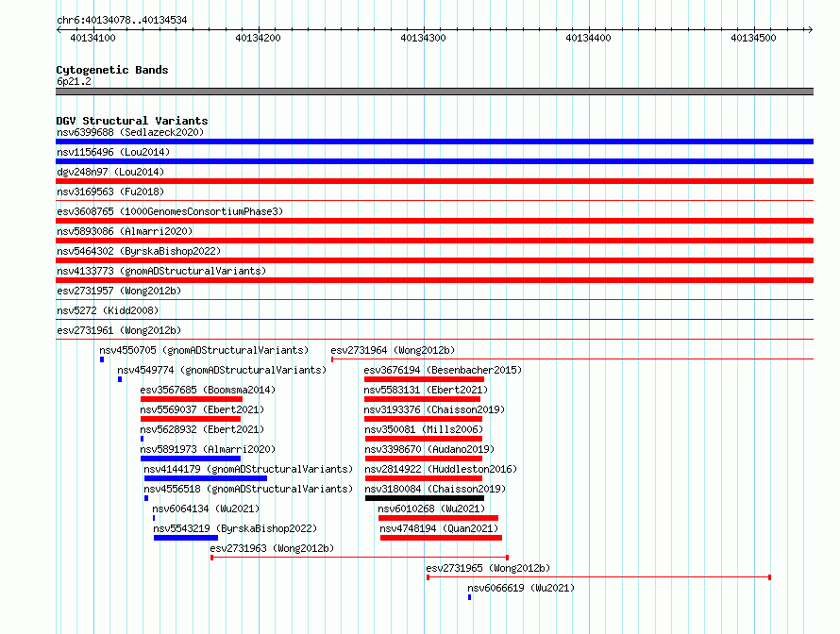Open nsv6066619 (Wu2021) label

(521, 588)
